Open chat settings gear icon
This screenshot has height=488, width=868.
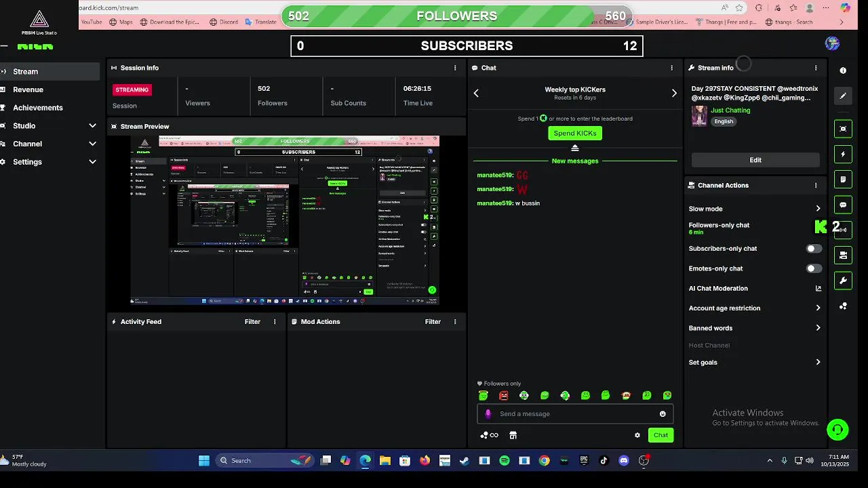pos(637,435)
